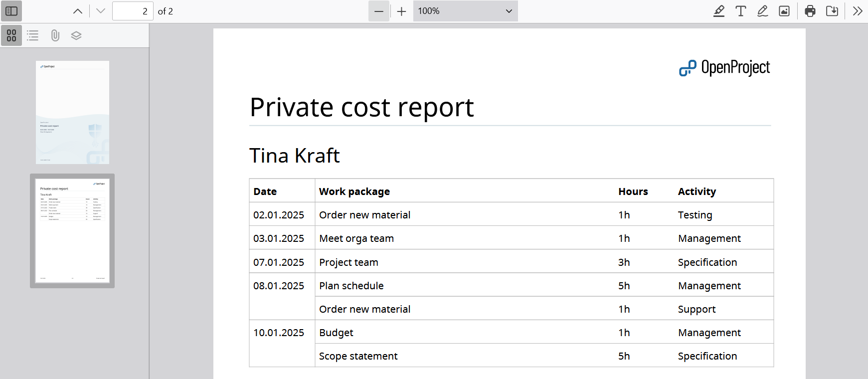Go to next page
Viewport: 868px width, 379px height.
(x=101, y=11)
